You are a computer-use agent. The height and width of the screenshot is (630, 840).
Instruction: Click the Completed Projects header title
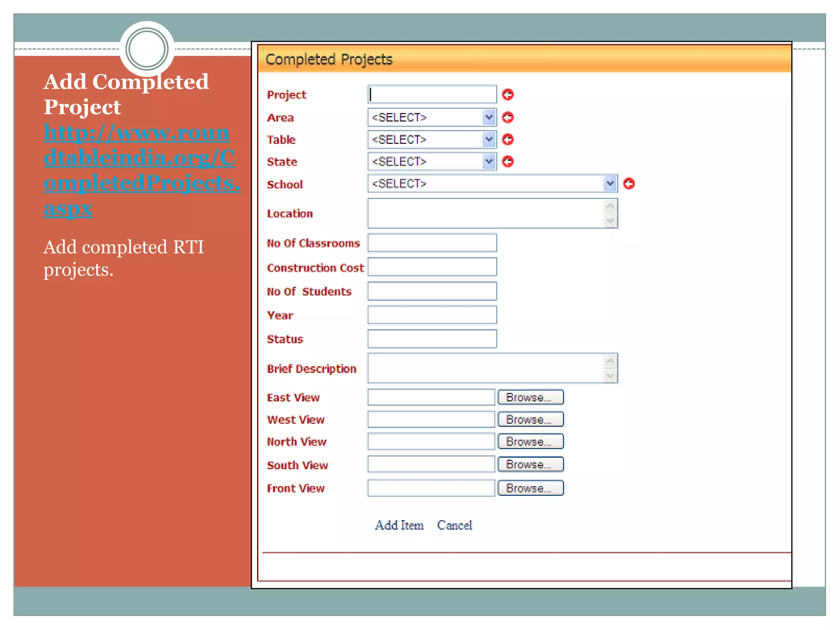(329, 59)
